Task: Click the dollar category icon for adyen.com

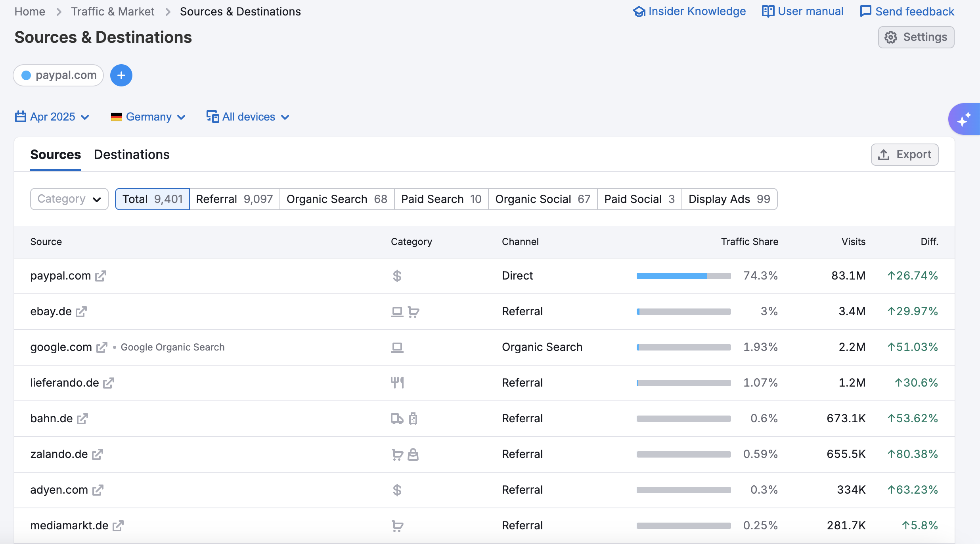Action: pos(397,490)
